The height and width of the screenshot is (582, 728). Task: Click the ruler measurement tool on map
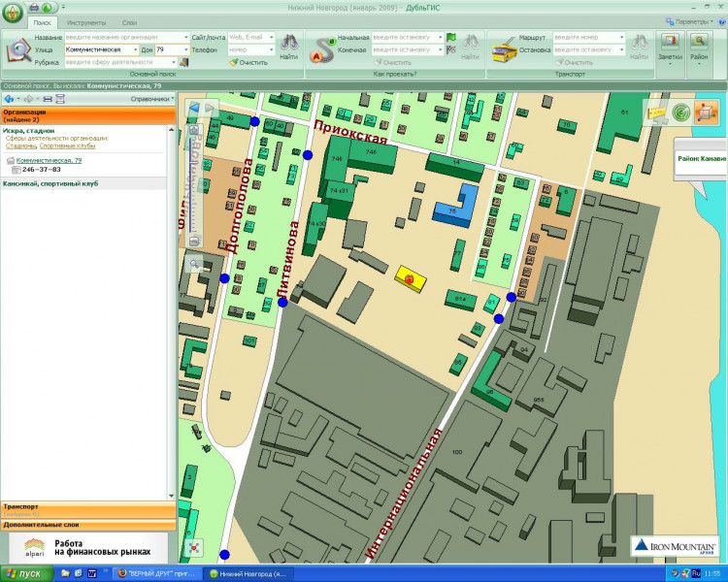point(658,113)
